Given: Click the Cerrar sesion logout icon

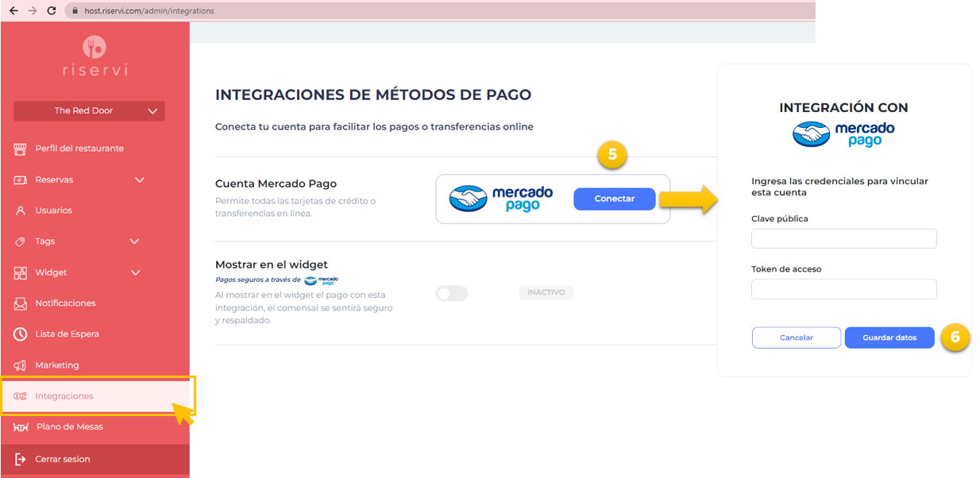Looking at the screenshot, I should tap(20, 459).
